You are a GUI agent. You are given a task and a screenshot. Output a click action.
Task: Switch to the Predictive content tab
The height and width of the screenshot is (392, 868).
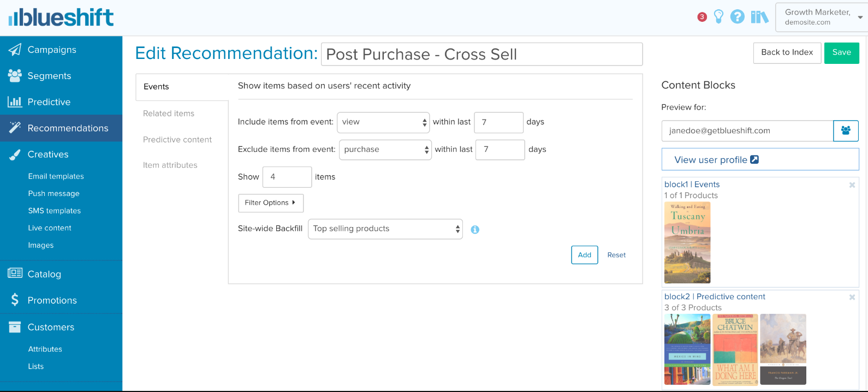click(177, 140)
